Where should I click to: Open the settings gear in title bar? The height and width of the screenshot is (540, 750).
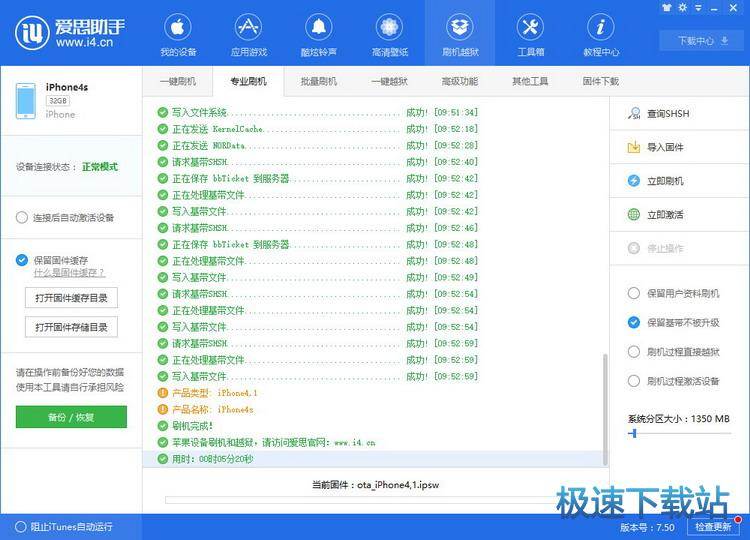coord(683,8)
